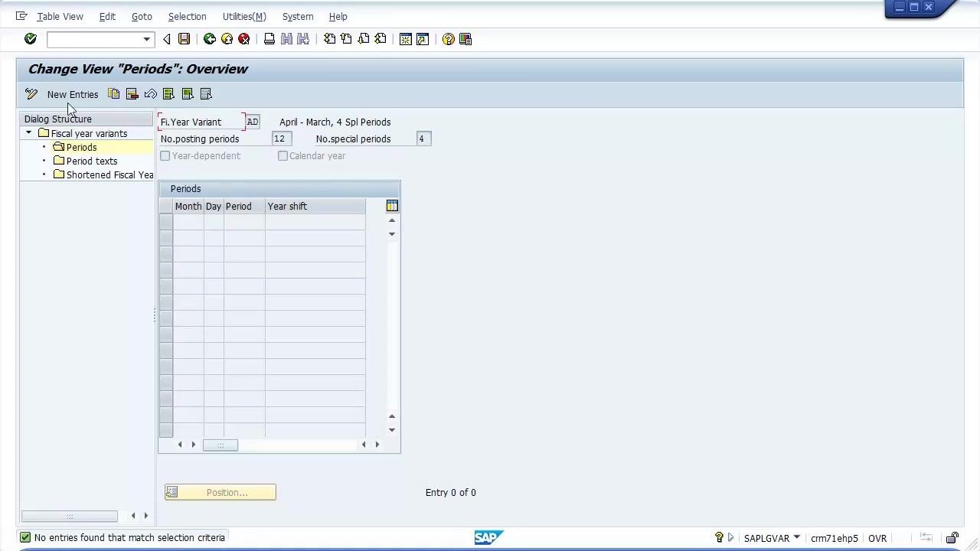
Task: Click the status bar padlock icon
Action: tap(952, 538)
